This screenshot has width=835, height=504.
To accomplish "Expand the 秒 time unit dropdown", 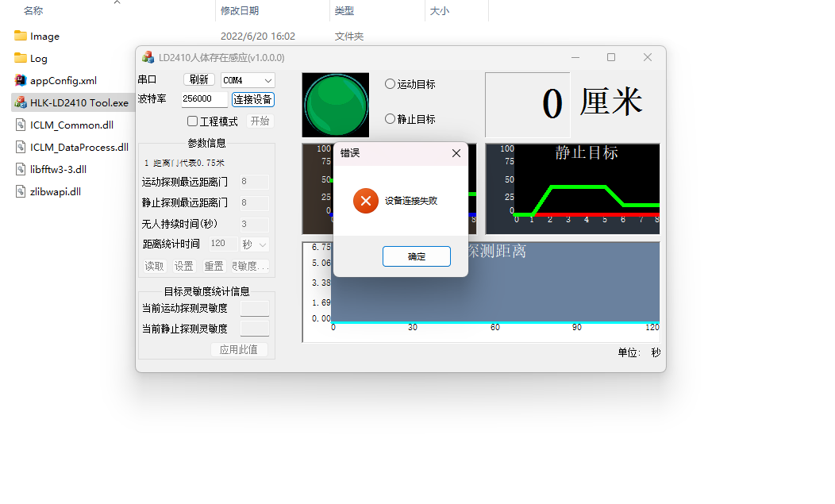I will [x=255, y=244].
